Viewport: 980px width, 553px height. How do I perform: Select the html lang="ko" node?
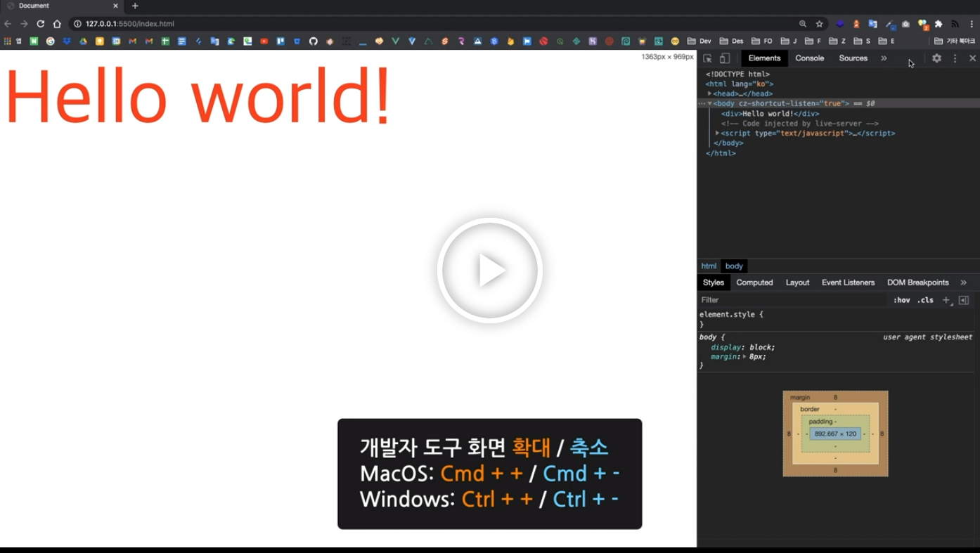pyautogui.click(x=740, y=84)
